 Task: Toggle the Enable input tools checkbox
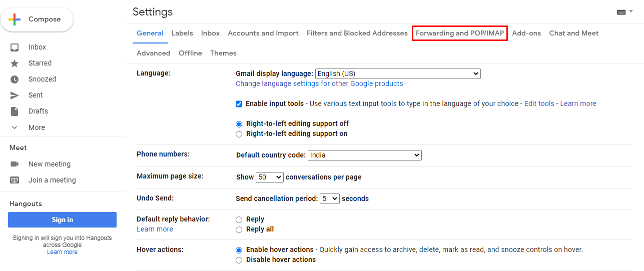tap(239, 104)
